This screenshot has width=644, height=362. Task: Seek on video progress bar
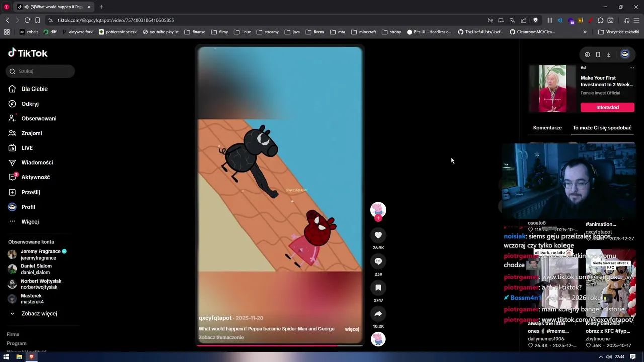pyautogui.click(x=279, y=345)
